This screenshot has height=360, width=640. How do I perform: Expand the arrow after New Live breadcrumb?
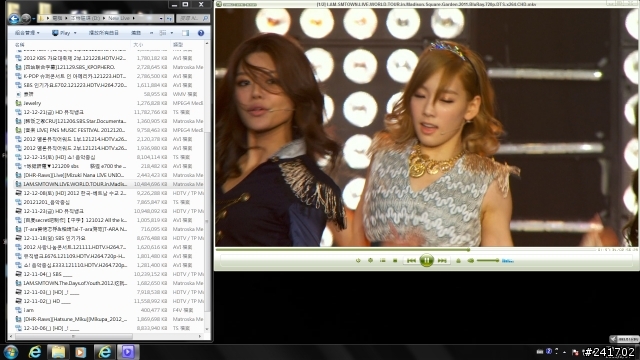point(133,18)
